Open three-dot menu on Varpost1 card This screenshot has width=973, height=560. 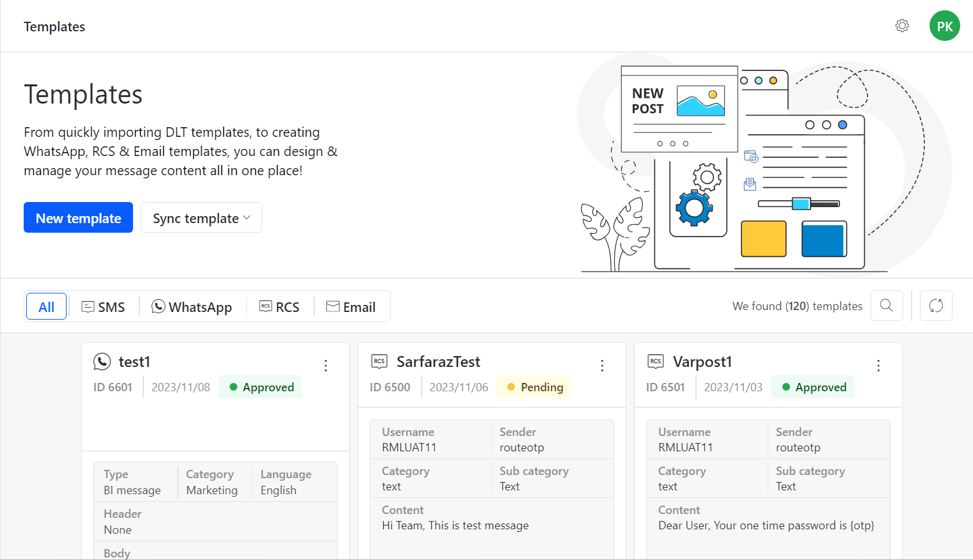(x=878, y=366)
